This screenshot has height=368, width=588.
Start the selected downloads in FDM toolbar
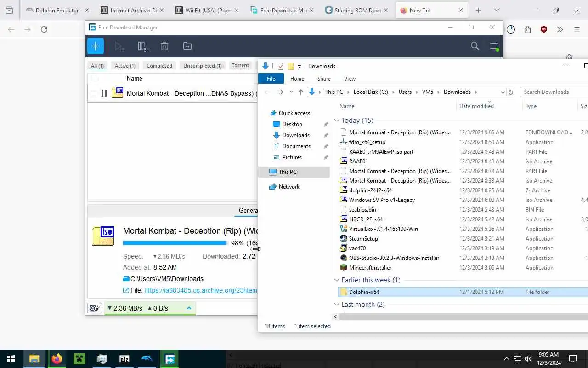pos(119,46)
